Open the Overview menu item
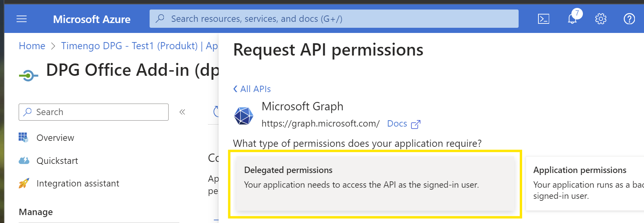 (55, 138)
